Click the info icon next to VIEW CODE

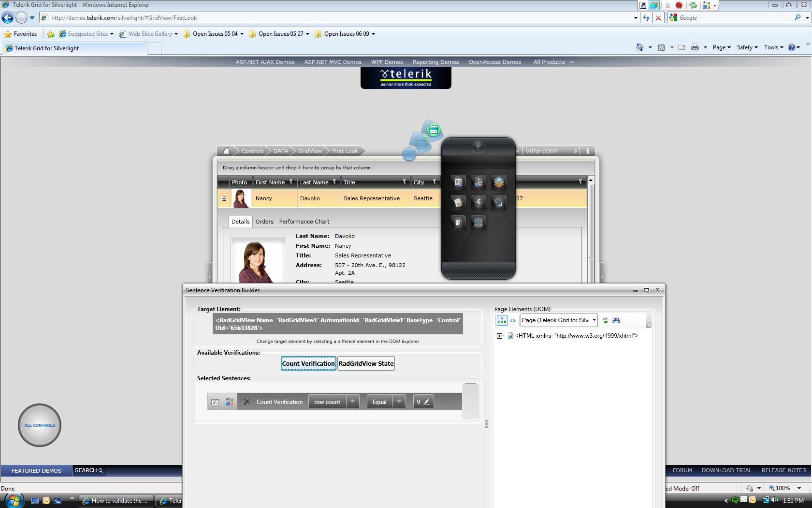click(587, 151)
